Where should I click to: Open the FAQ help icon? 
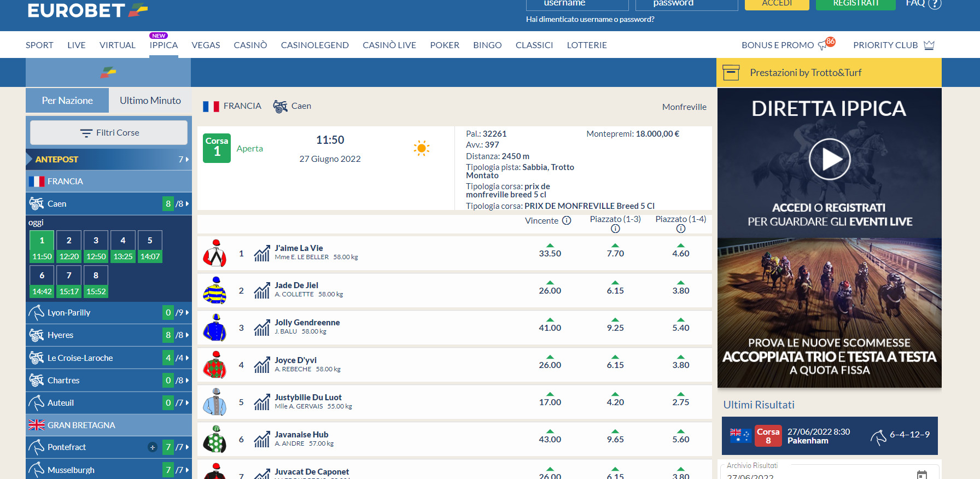(935, 4)
